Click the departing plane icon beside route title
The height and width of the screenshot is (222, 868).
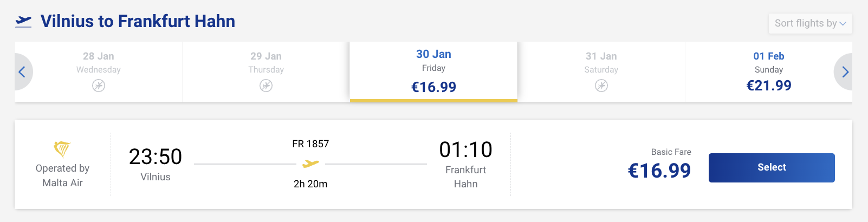(23, 21)
